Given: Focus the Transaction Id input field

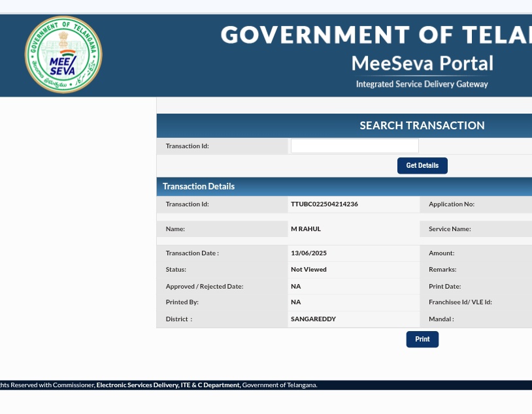Looking at the screenshot, I should [354, 146].
